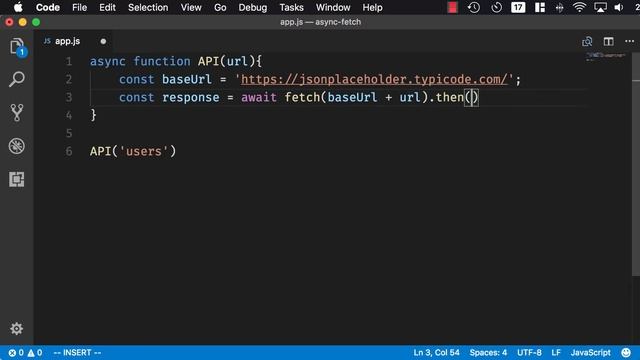Viewport: 640px width, 360px height.
Task: Open the Search view in the activity bar
Action: click(17, 79)
